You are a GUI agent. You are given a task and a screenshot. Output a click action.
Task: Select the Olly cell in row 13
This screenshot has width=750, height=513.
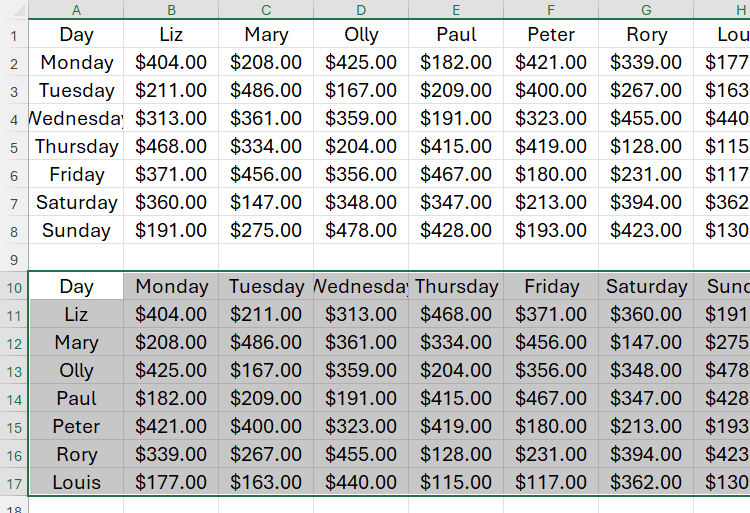tap(76, 371)
